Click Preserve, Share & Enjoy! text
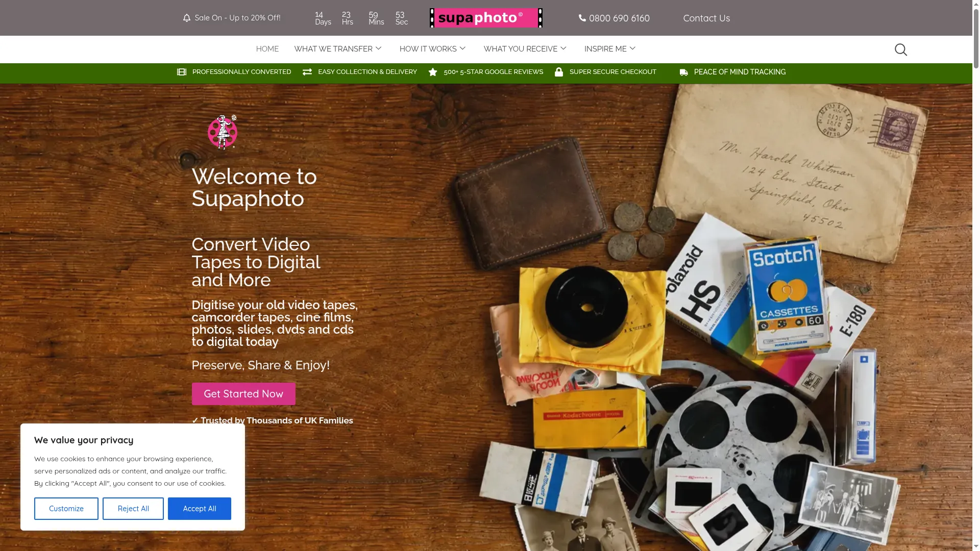This screenshot has width=980, height=551. click(260, 365)
